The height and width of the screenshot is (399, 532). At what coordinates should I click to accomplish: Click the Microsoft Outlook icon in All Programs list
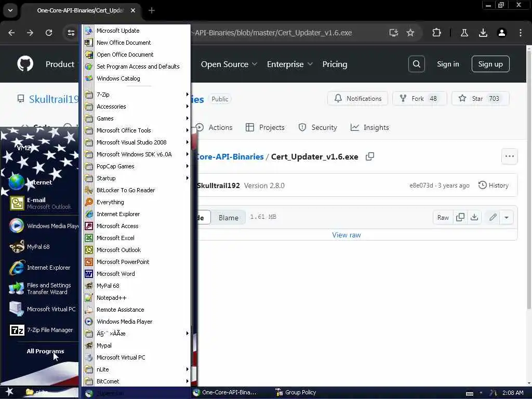coord(89,250)
